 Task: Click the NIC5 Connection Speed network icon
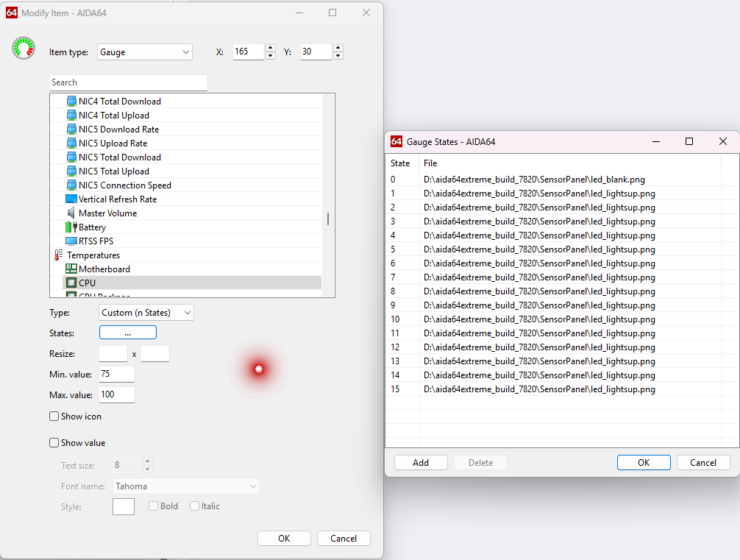click(x=71, y=185)
